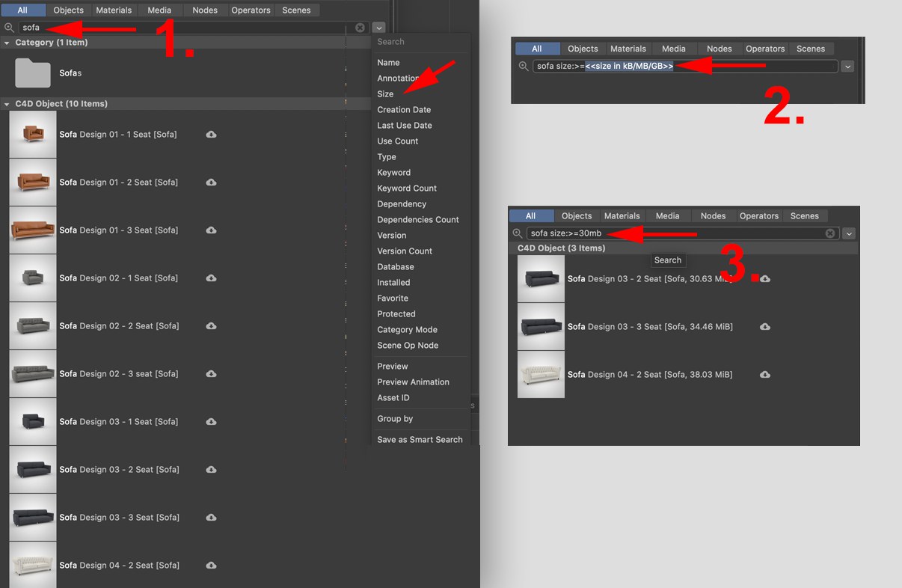Click cloud download icon for Sofa Design 02 - 2 Seat
The height and width of the screenshot is (588, 902).
pyautogui.click(x=211, y=326)
